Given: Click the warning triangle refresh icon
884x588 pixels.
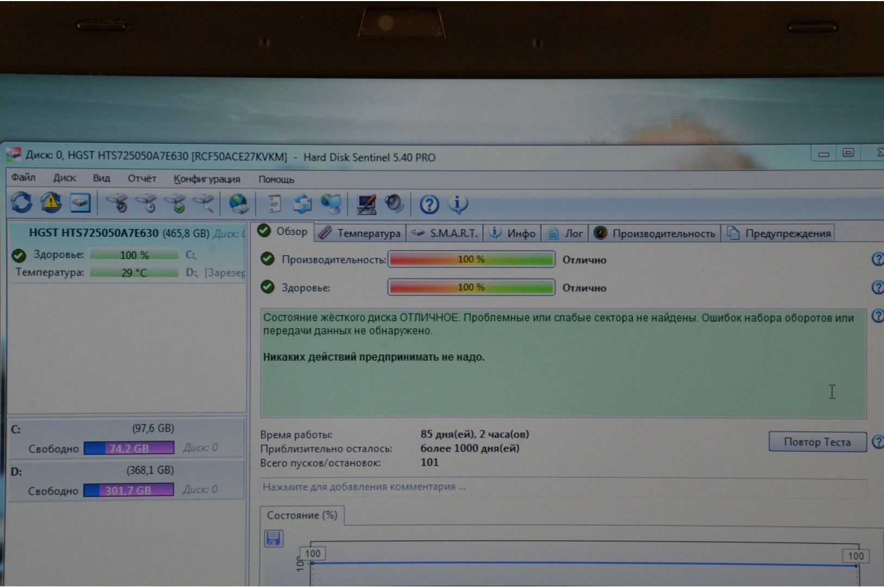Looking at the screenshot, I should pos(51,203).
